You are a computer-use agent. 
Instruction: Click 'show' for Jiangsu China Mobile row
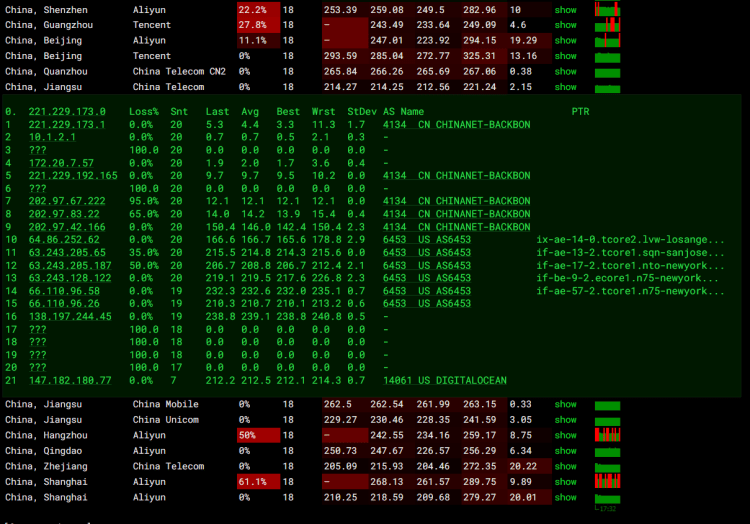(565, 404)
